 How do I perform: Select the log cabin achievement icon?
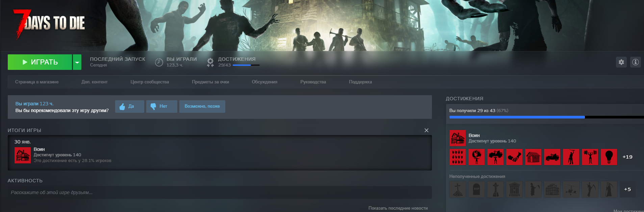coord(533,157)
